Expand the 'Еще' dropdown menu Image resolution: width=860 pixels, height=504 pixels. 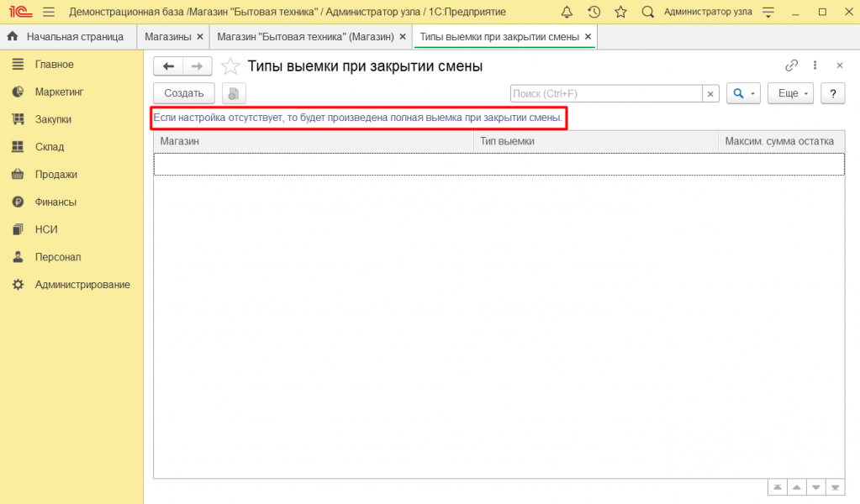pos(791,93)
